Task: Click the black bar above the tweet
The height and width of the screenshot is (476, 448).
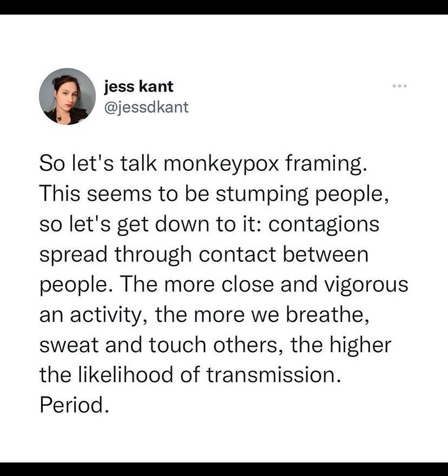Action: pyautogui.click(x=224, y=7)
